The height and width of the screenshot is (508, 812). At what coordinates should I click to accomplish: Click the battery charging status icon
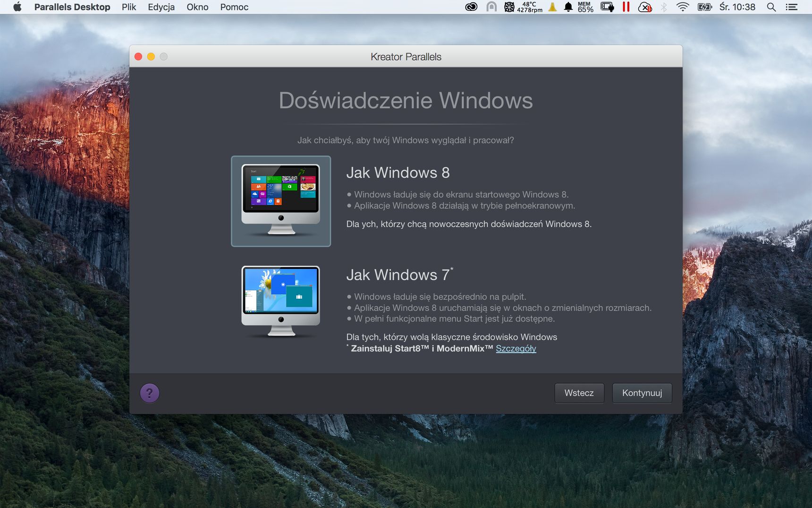[x=704, y=7]
